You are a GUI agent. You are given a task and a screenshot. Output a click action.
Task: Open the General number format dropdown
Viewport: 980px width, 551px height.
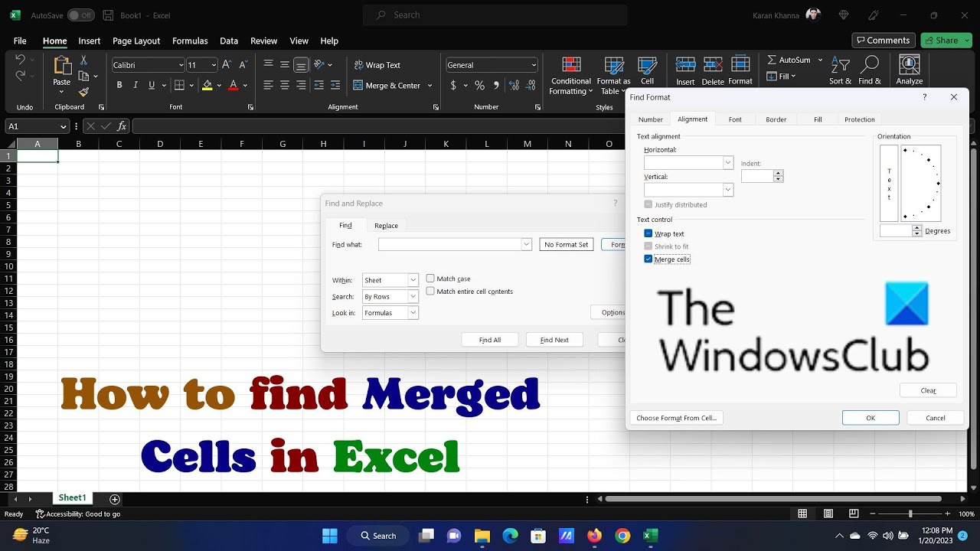tap(533, 65)
